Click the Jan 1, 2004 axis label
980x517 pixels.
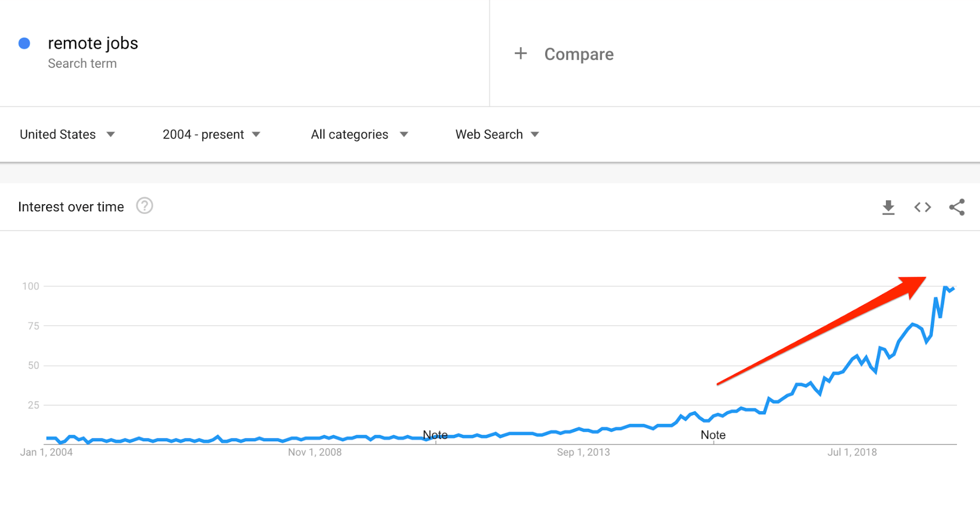(x=46, y=453)
